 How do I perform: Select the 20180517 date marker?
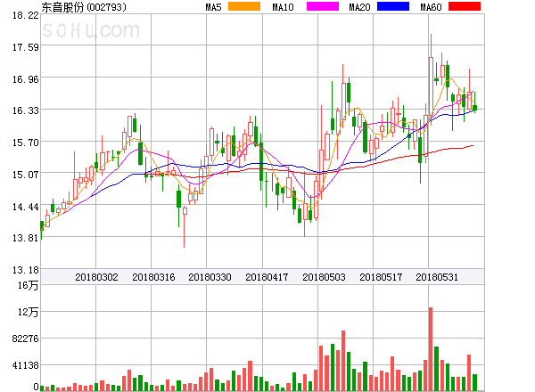381,277
